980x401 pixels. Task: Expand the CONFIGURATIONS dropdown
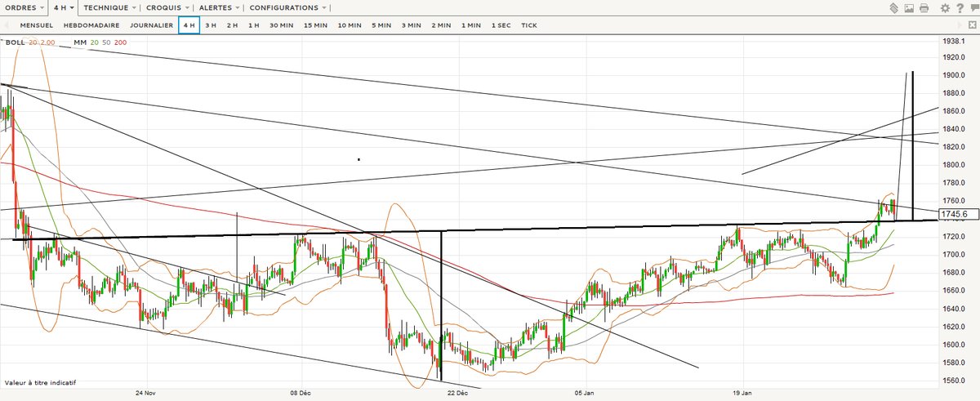[x=288, y=7]
